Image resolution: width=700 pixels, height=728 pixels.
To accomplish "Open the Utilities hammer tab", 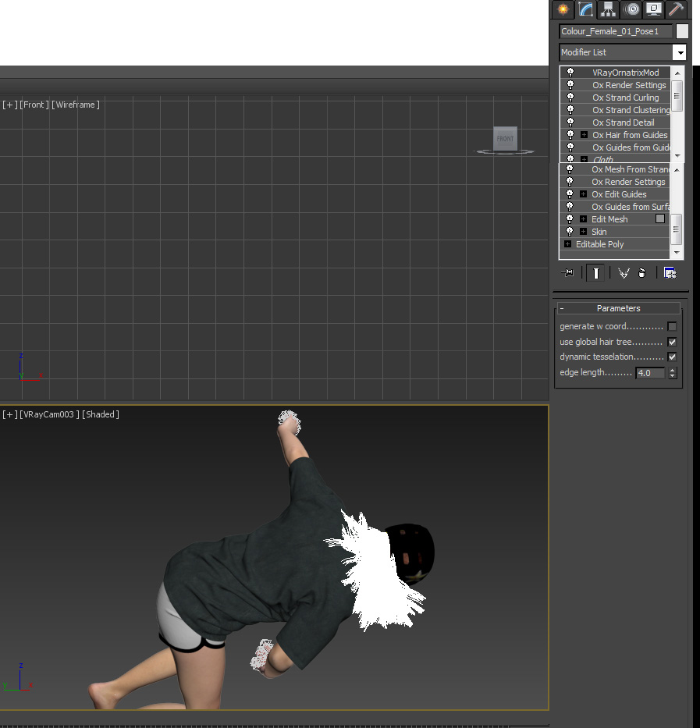I will [676, 9].
